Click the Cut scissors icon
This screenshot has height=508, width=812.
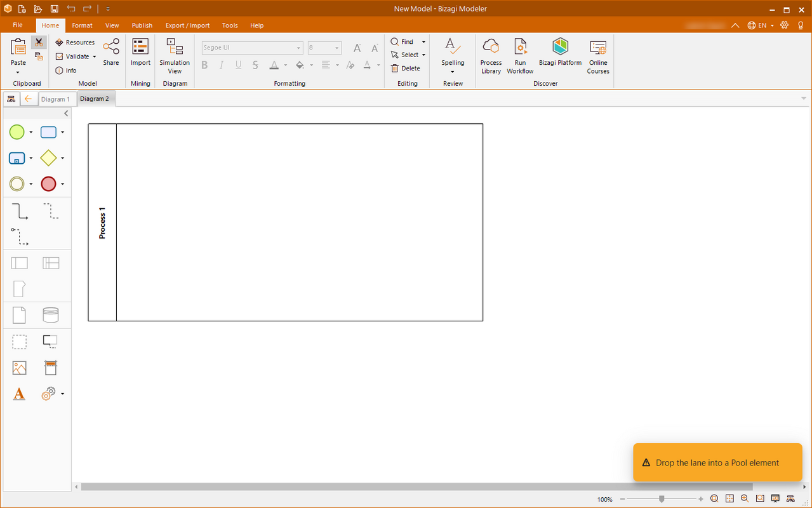coord(39,43)
